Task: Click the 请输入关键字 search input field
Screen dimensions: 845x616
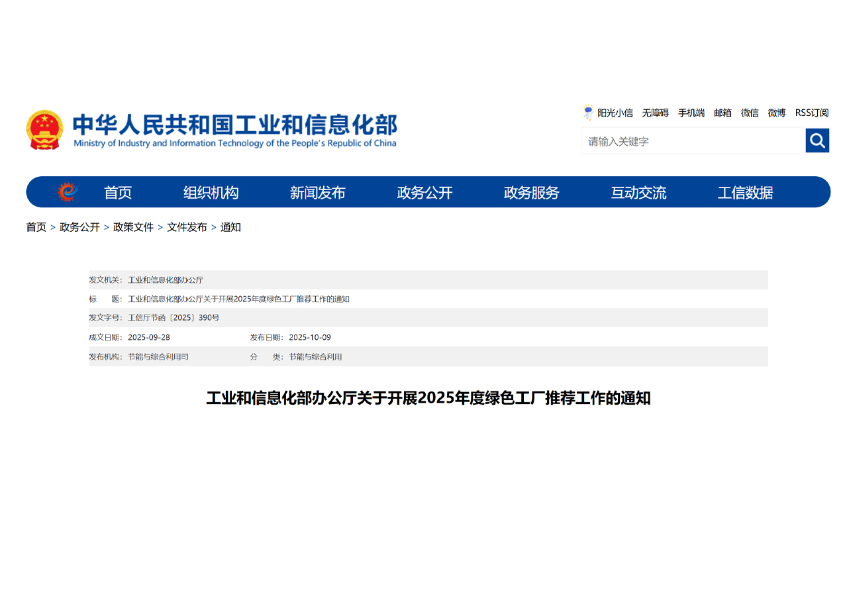Action: click(692, 141)
